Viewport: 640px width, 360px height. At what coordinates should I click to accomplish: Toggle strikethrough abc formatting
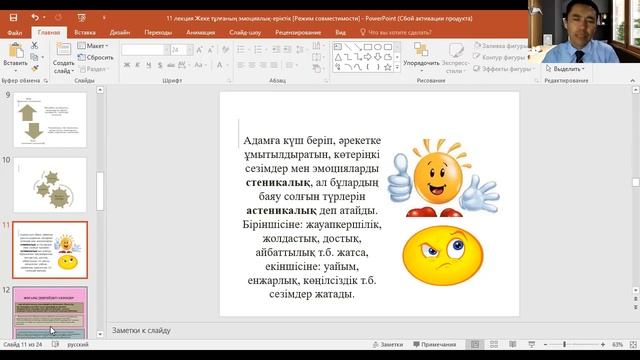point(171,65)
